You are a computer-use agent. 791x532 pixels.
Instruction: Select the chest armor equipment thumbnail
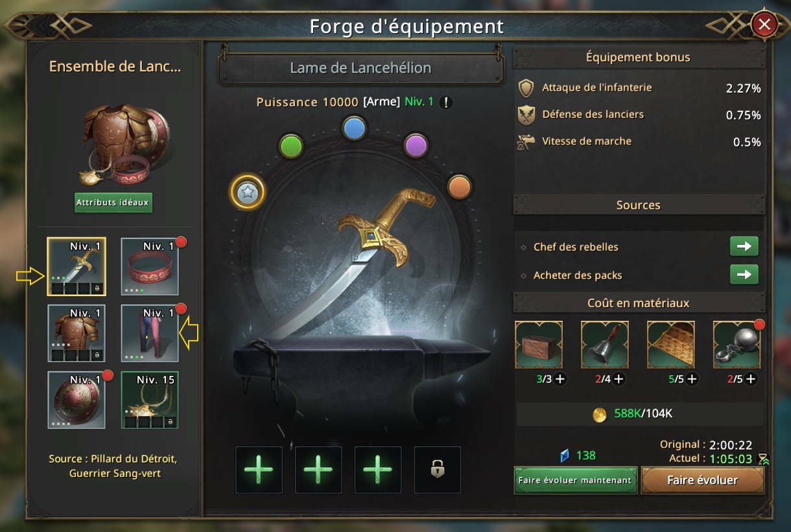click(x=77, y=333)
